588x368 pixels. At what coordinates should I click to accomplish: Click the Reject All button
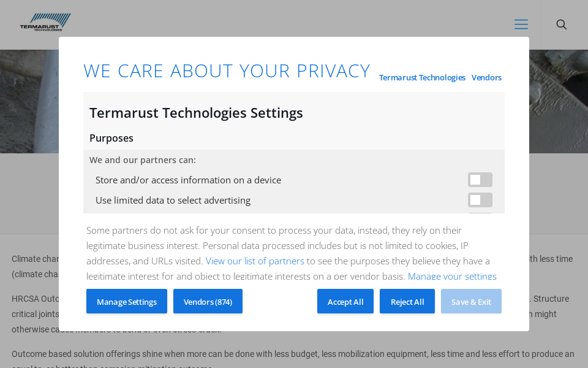coord(407,301)
